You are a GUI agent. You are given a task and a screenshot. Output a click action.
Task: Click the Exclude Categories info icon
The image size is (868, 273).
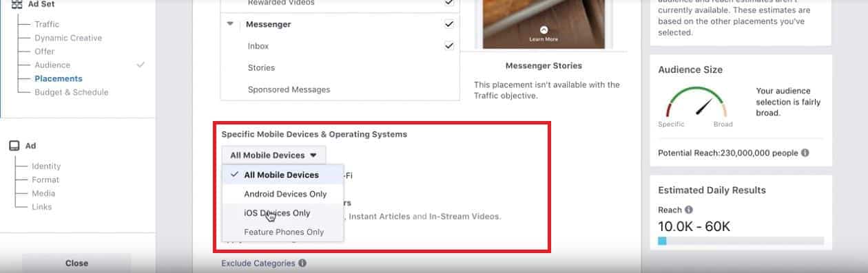coord(302,263)
